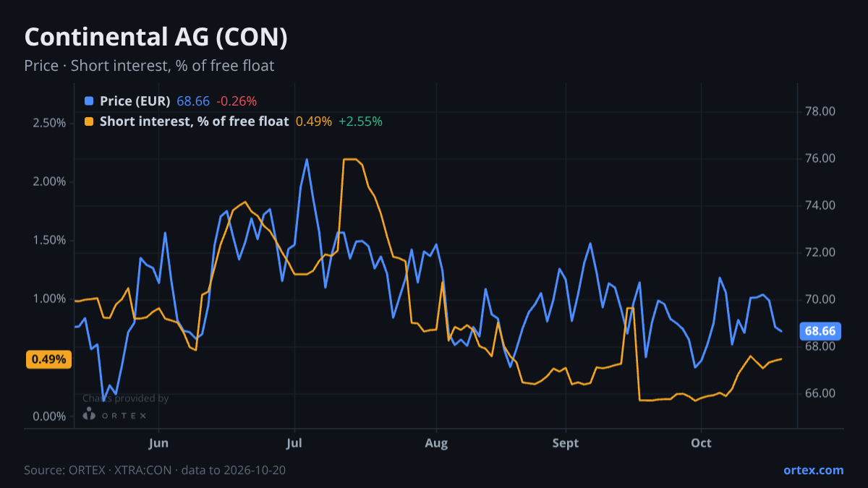Click the Oct label on time axis
The width and height of the screenshot is (868, 488).
(701, 443)
